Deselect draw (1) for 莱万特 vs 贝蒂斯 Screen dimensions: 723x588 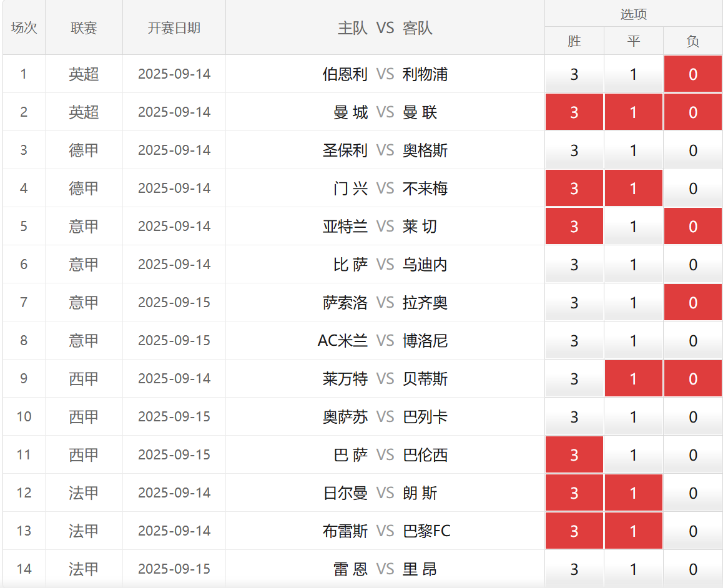[634, 378]
